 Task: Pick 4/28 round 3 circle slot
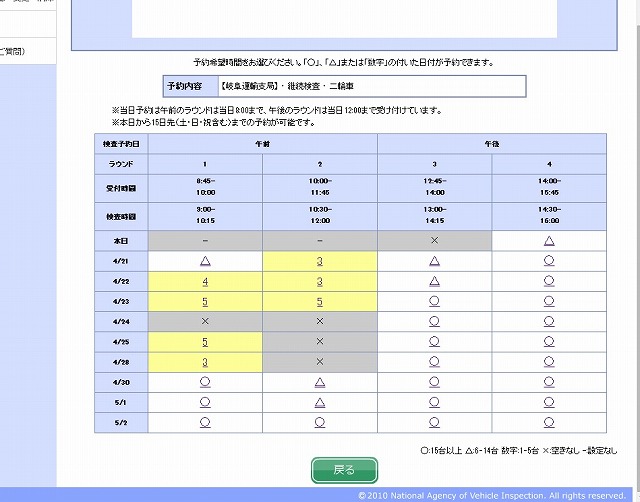[435, 362]
